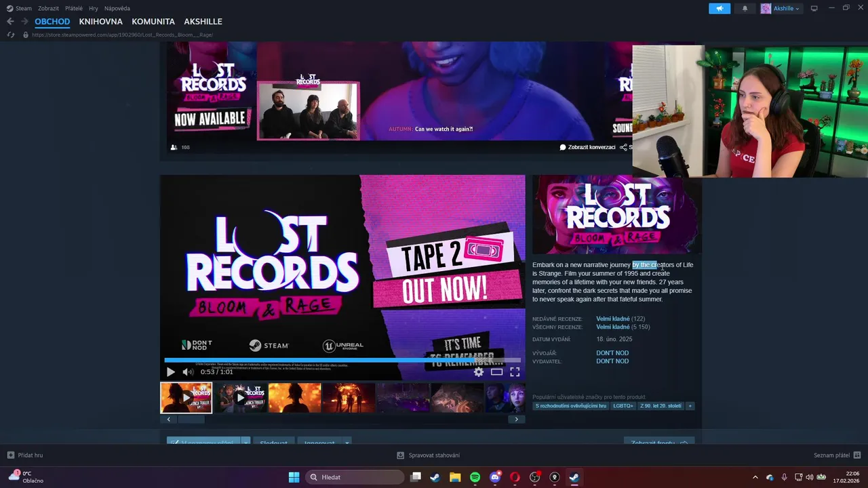Open the system tray volume control
Viewport: 868px width, 488px height.
(x=809, y=477)
